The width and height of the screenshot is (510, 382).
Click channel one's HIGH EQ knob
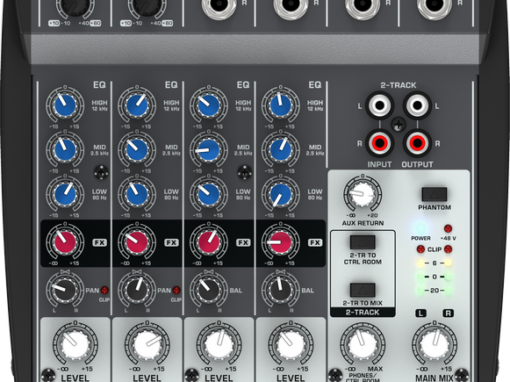[65, 106]
